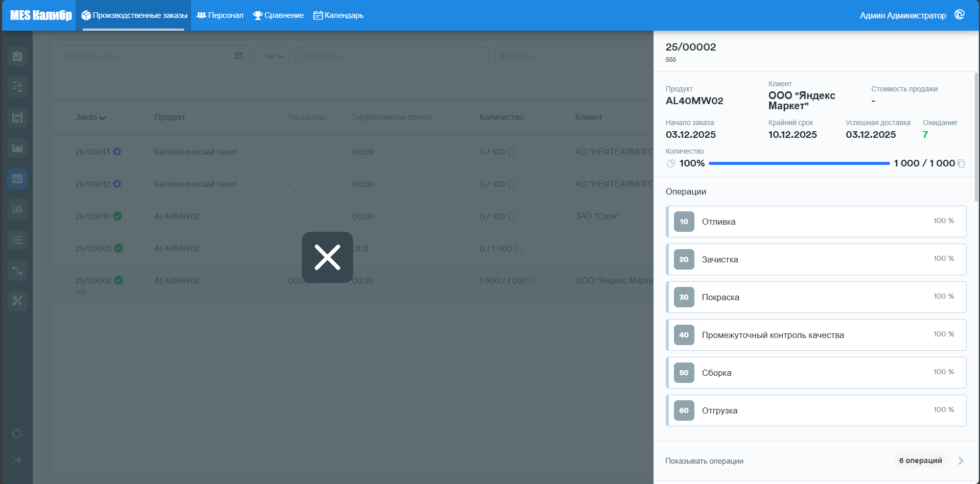Open sliders filter sidebar icon
The height and width of the screenshot is (484, 980).
tap(17, 87)
